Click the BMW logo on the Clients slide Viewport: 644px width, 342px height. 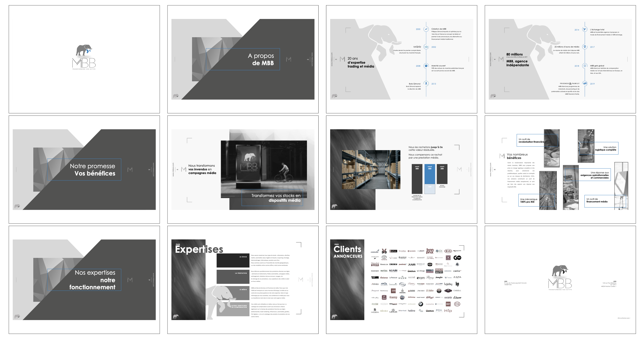(x=421, y=304)
